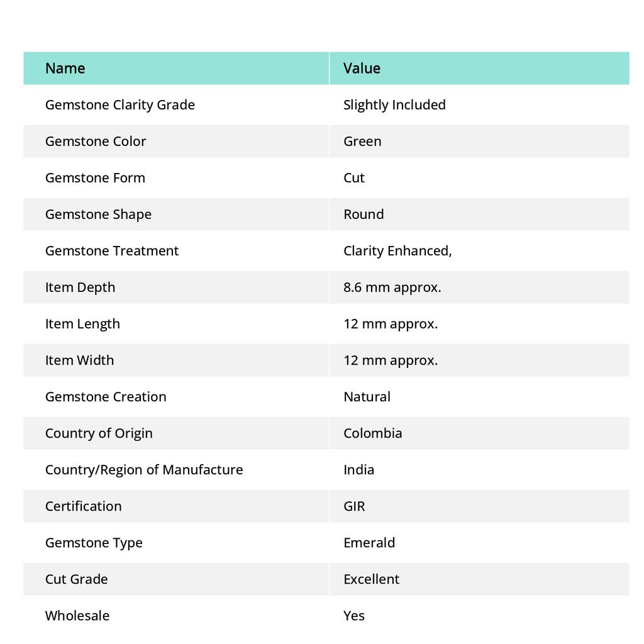Click the Round shape value

click(x=364, y=214)
